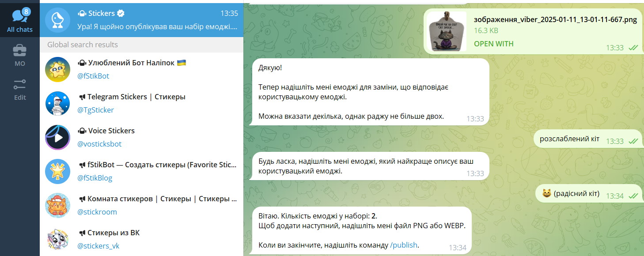Click the Стикеры из ВК avatar
This screenshot has height=256, width=644.
pos(57,238)
